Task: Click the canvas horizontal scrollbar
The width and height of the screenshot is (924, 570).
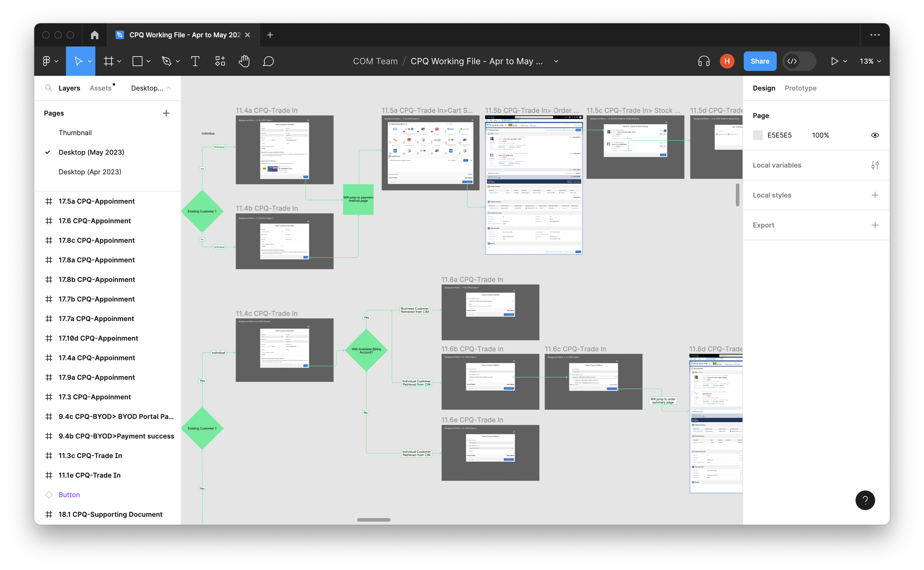Action: [373, 520]
